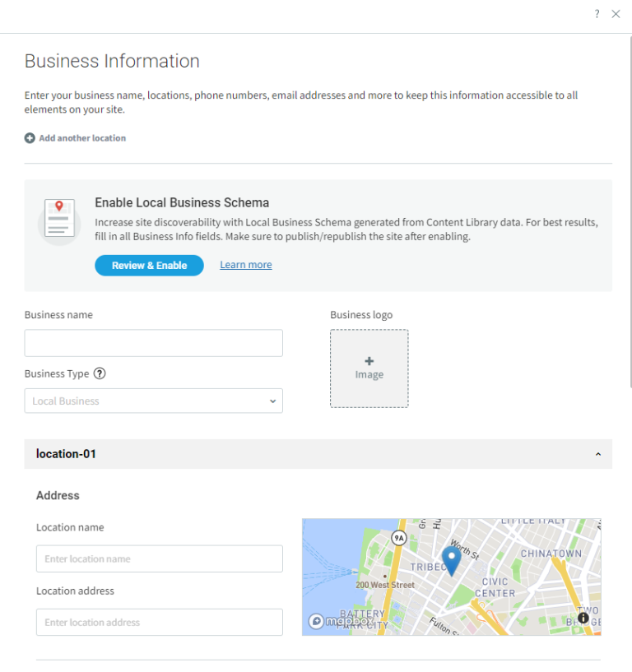Click the plus icon beside Add another location
632x672 pixels.
point(27,137)
